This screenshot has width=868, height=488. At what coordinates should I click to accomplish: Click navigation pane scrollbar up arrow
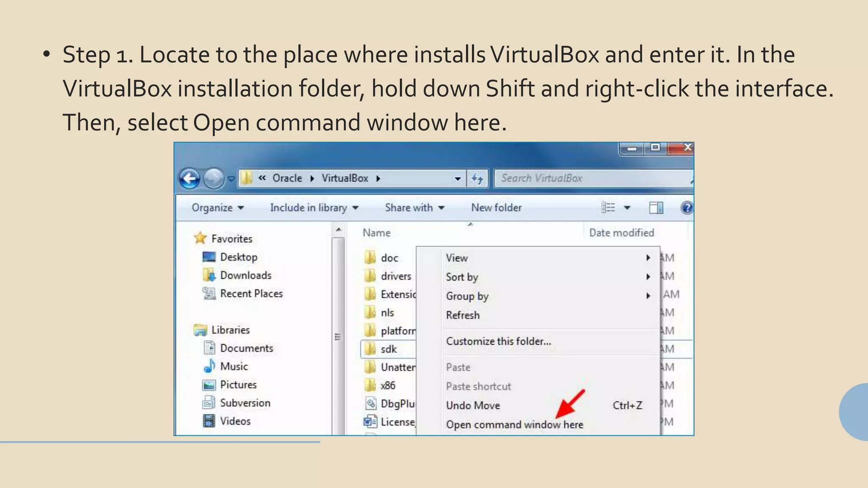[x=338, y=230]
